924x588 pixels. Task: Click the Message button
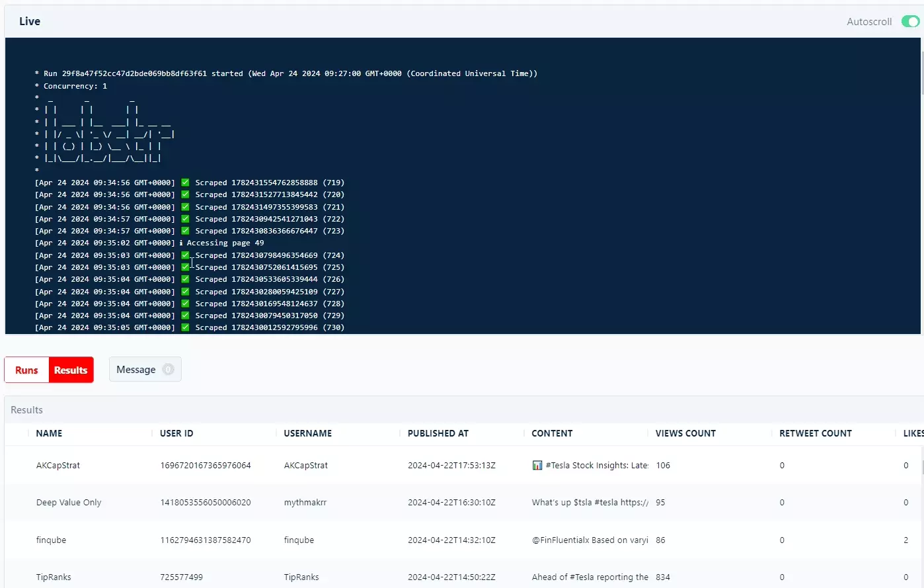click(x=136, y=370)
